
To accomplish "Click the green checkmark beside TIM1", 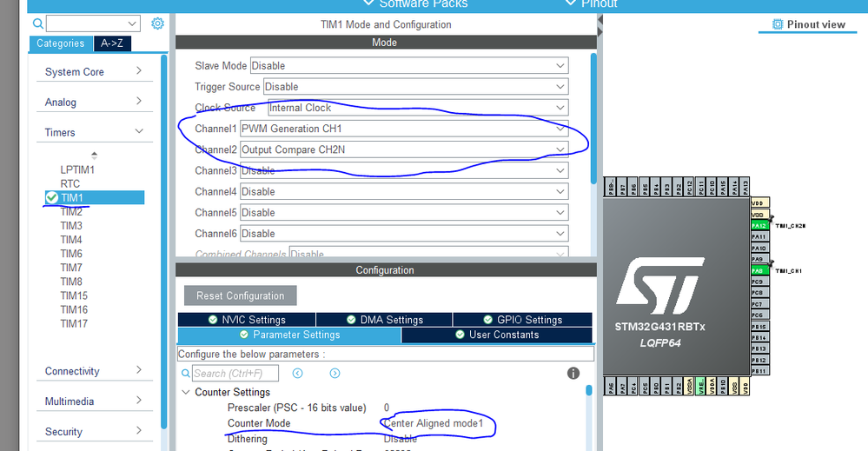I will click(52, 197).
